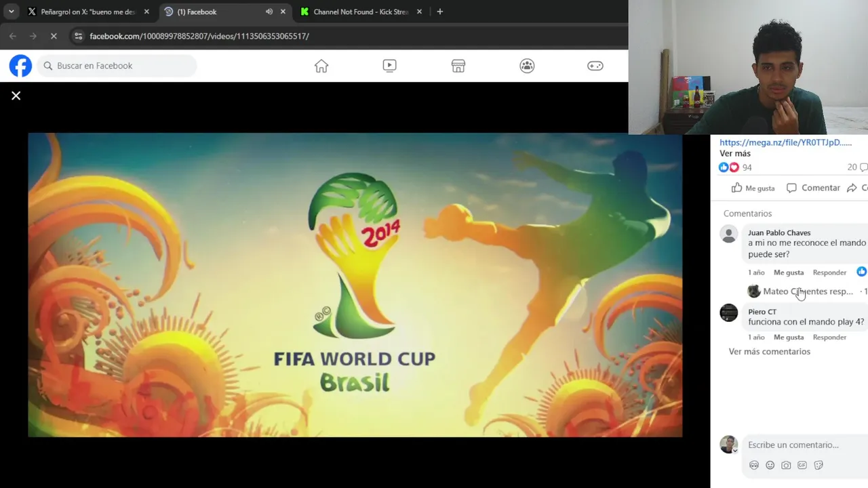Attach a photo with camera icon
868x488 pixels.
786,466
